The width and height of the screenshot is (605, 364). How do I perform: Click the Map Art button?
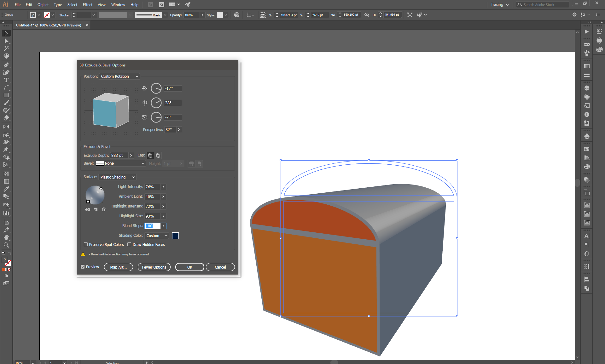(118, 267)
